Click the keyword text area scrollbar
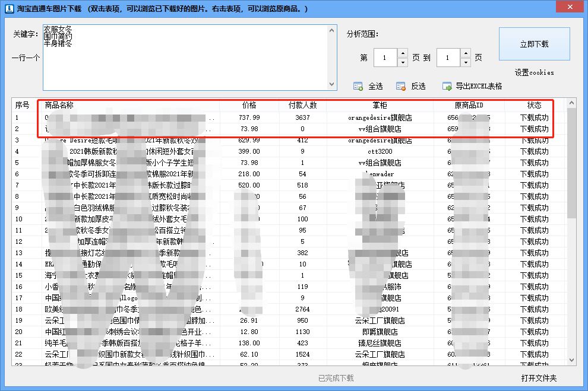The height and width of the screenshot is (391, 588). (x=332, y=56)
